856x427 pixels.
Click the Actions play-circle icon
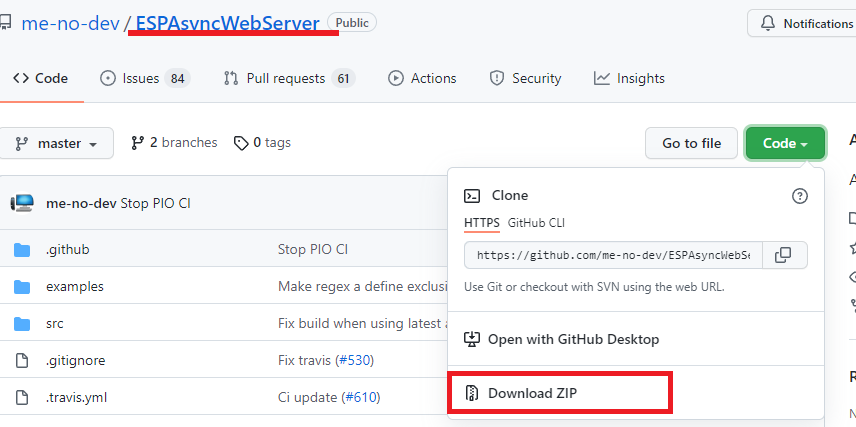pyautogui.click(x=396, y=79)
